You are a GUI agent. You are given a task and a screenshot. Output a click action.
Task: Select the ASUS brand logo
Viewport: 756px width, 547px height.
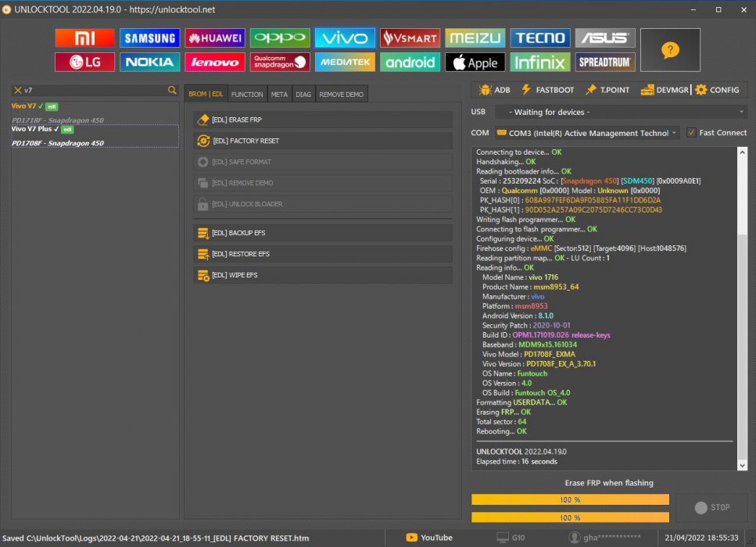(x=605, y=38)
